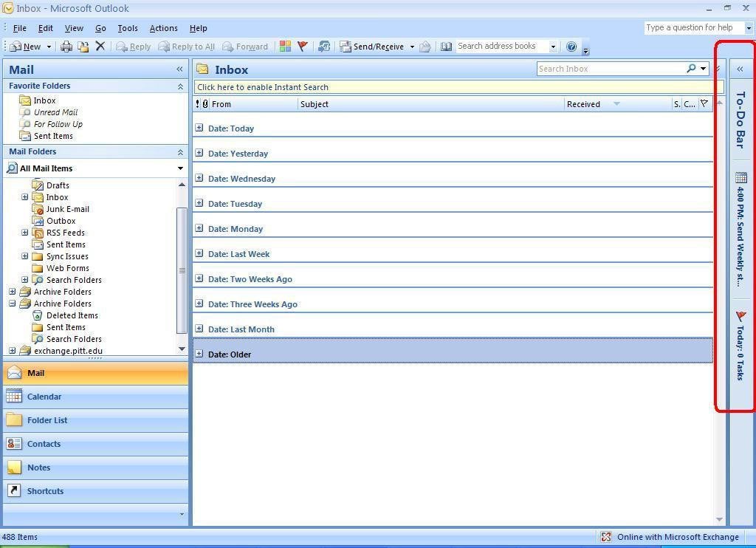Click the Contacts pane icon
This screenshot has width=756, height=548.
coord(14,443)
